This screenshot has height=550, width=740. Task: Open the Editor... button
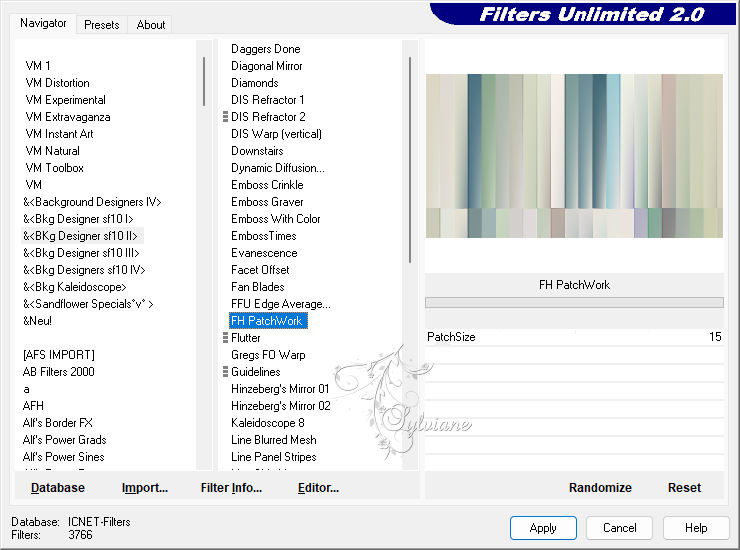point(318,488)
